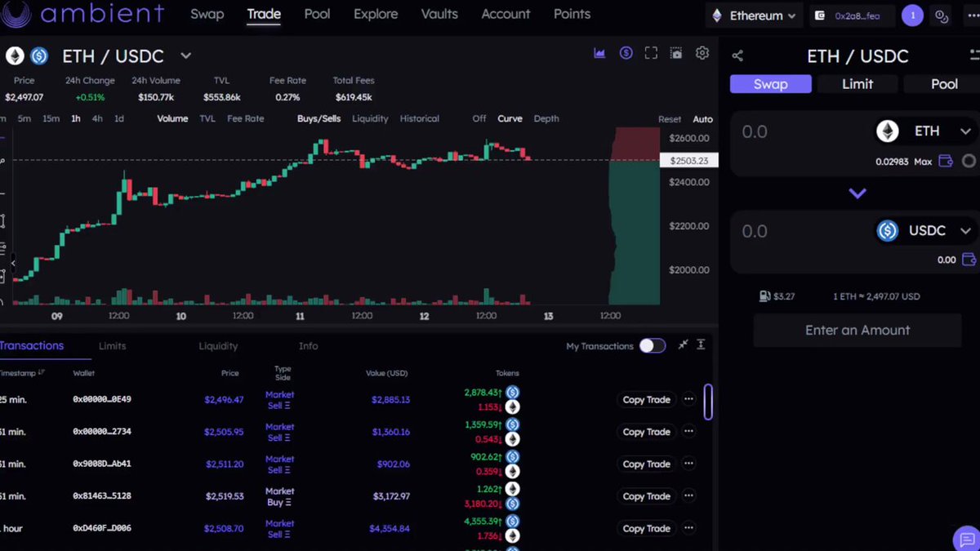Turn the liquidity display Off
The width and height of the screenshot is (980, 551).
coord(479,118)
